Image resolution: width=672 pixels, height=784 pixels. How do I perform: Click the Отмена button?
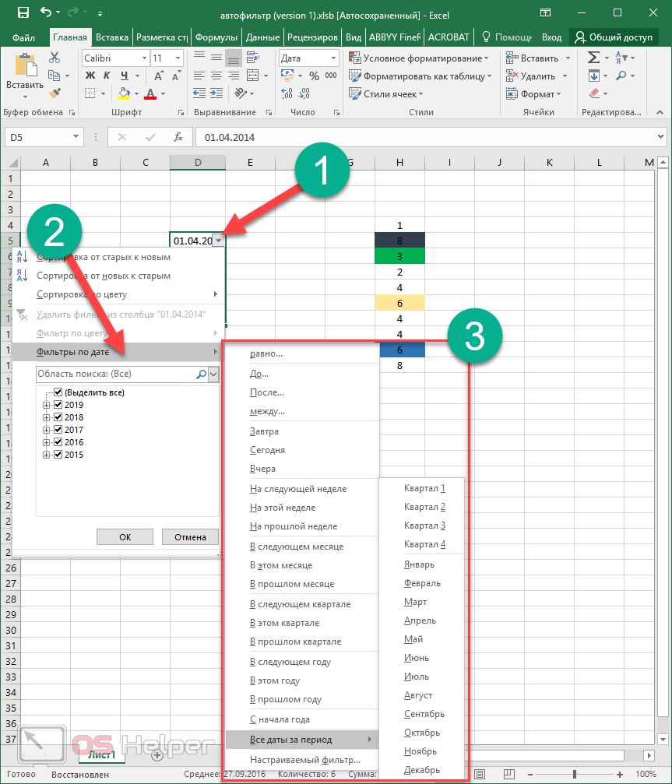pos(190,536)
